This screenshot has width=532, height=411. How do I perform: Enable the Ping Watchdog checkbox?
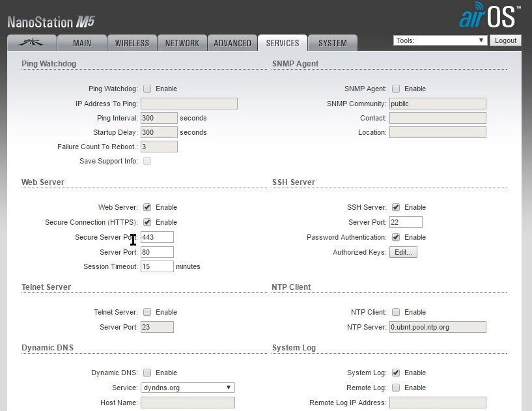click(147, 89)
